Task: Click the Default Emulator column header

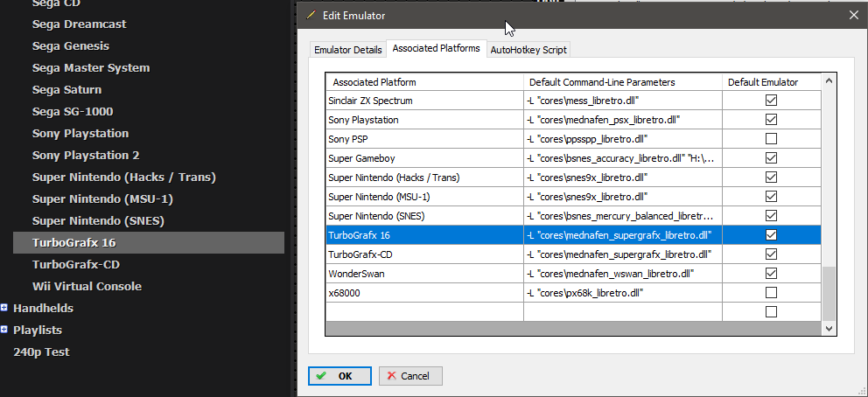Action: tap(772, 82)
